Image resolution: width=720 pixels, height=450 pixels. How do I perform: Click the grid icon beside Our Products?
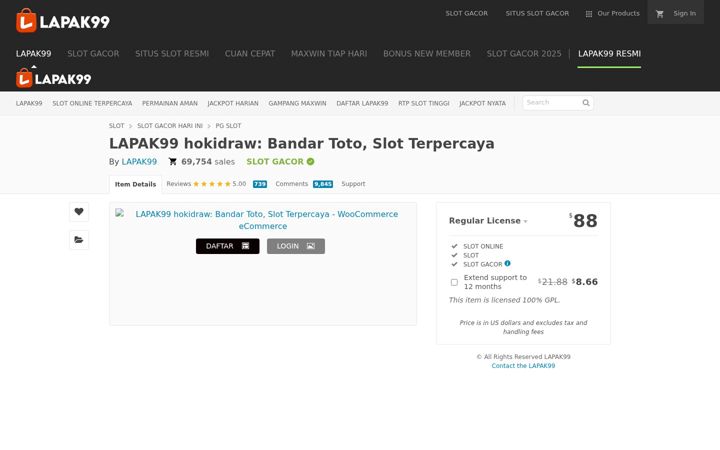pyautogui.click(x=589, y=14)
